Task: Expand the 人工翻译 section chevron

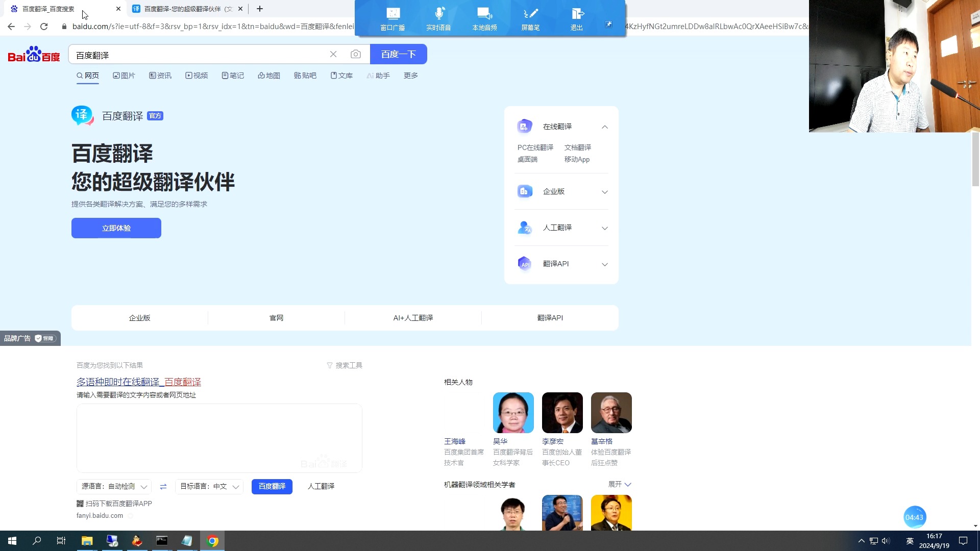Action: [x=605, y=228]
